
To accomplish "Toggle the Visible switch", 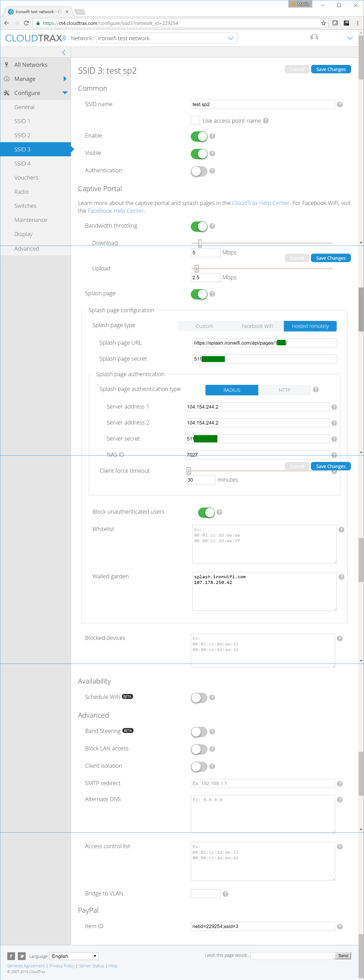I will [199, 154].
